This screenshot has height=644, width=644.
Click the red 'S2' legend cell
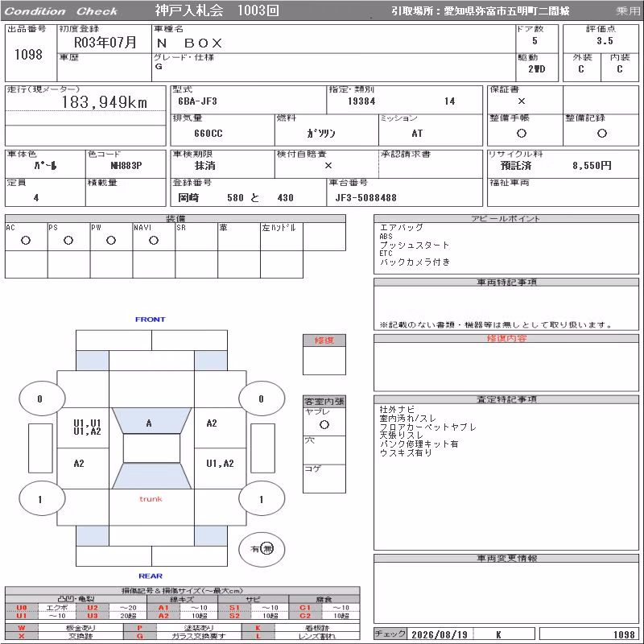point(234,616)
